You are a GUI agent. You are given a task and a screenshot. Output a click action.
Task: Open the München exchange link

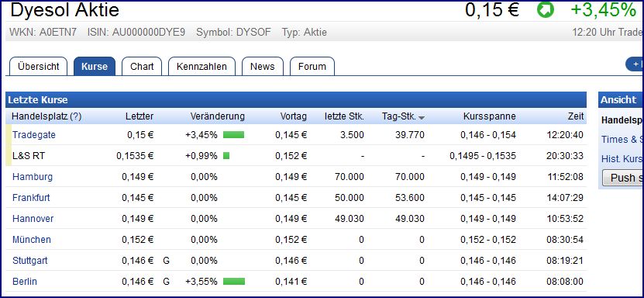click(32, 240)
